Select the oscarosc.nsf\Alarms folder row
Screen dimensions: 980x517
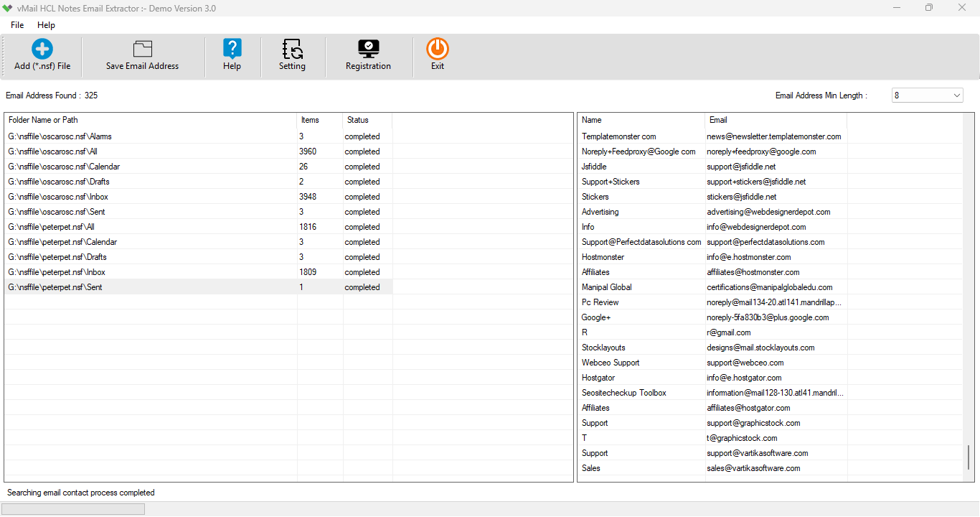pos(199,136)
